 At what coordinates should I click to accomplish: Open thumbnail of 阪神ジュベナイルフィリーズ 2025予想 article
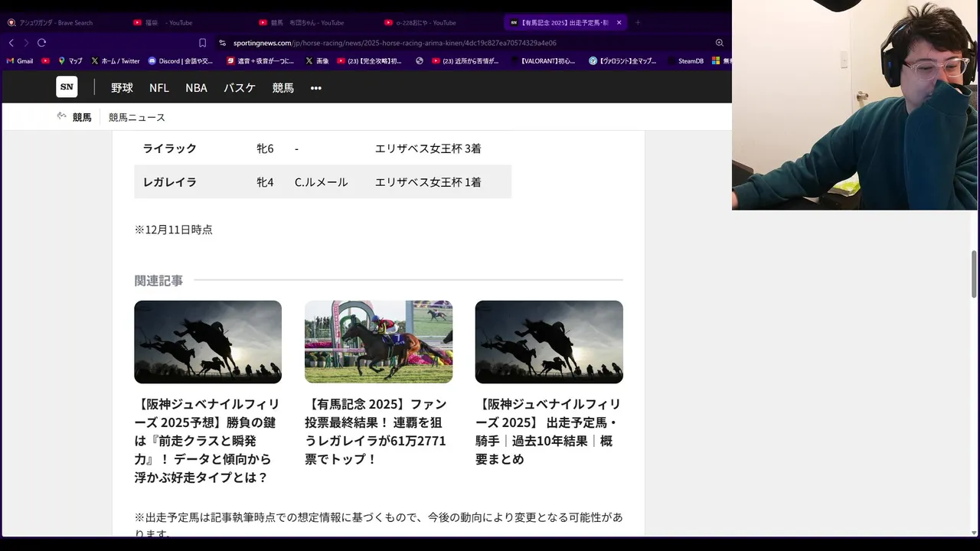[207, 342]
